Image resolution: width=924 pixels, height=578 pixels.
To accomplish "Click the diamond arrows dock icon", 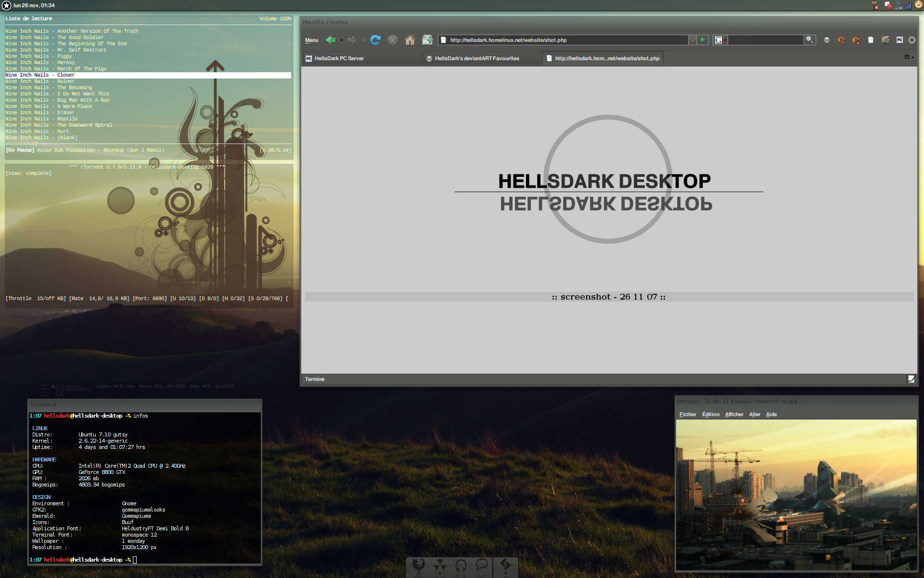I will (505, 565).
